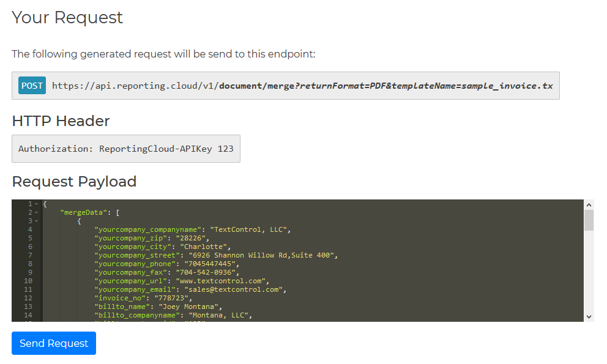Click the payload scrollbar up arrow
The height and width of the screenshot is (364, 607).
click(x=589, y=205)
